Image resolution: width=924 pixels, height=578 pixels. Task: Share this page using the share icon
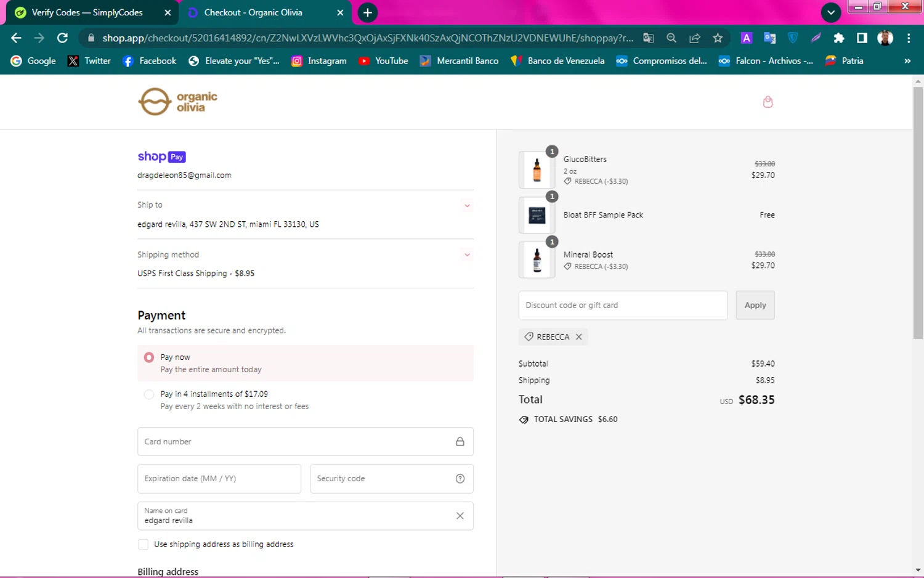tap(695, 38)
